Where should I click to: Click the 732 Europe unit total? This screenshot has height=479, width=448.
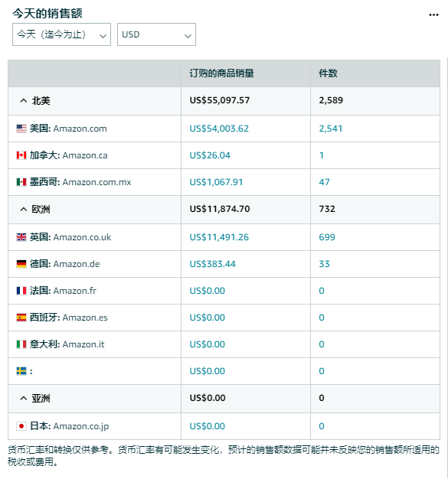click(x=327, y=209)
